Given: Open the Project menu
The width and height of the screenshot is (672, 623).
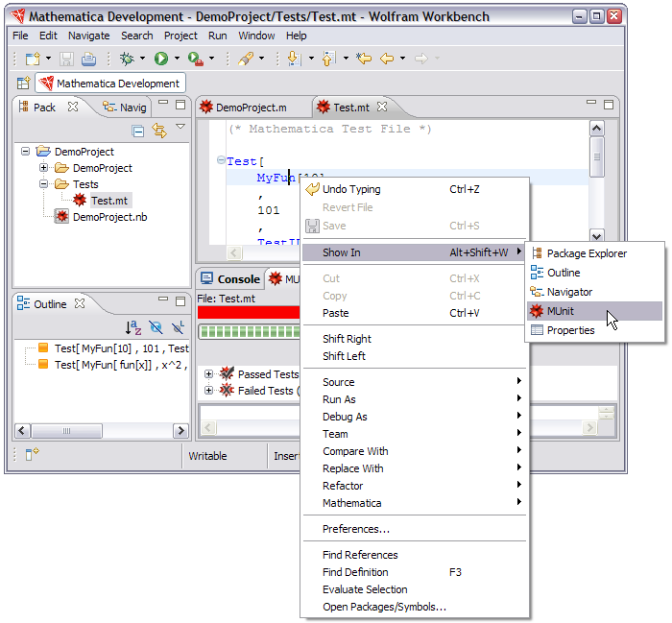Looking at the screenshot, I should click(180, 36).
